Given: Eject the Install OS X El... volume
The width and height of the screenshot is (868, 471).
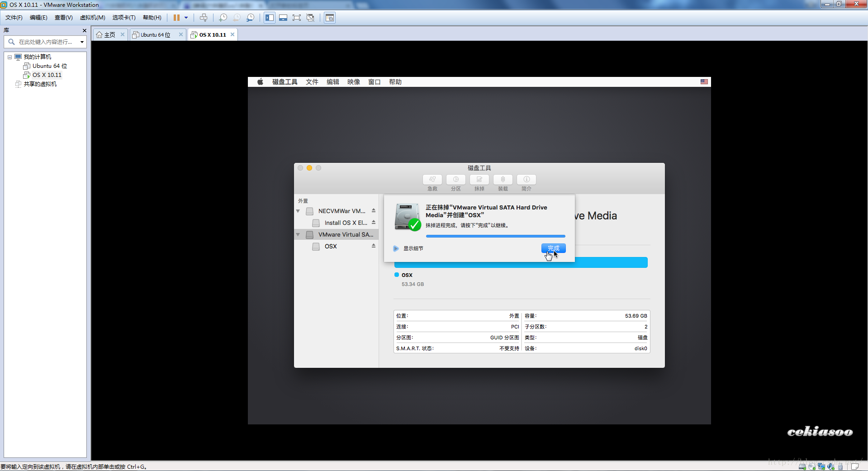Looking at the screenshot, I should [374, 223].
